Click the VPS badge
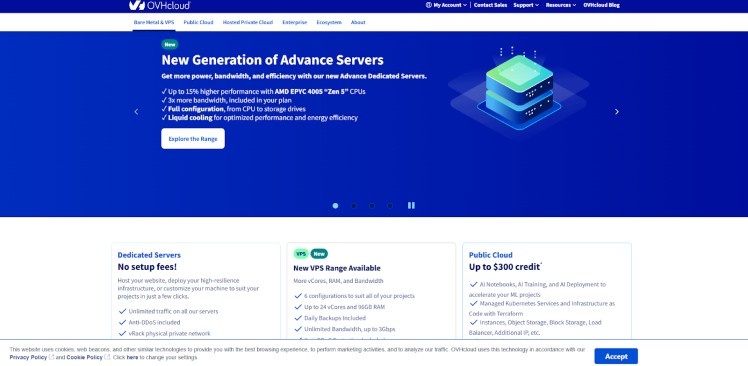 [x=301, y=254]
